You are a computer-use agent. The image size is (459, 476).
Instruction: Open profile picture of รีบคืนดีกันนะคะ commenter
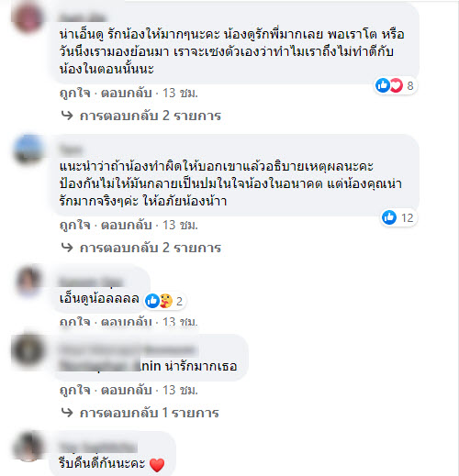[28, 446]
